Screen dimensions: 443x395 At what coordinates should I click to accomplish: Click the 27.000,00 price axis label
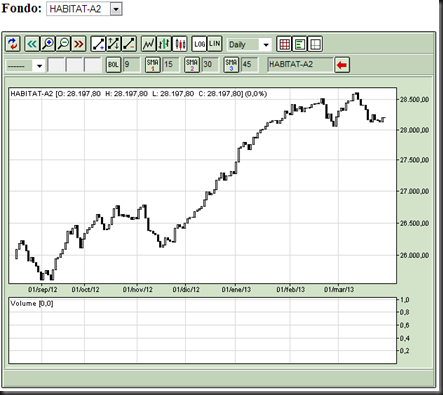pyautogui.click(x=414, y=191)
